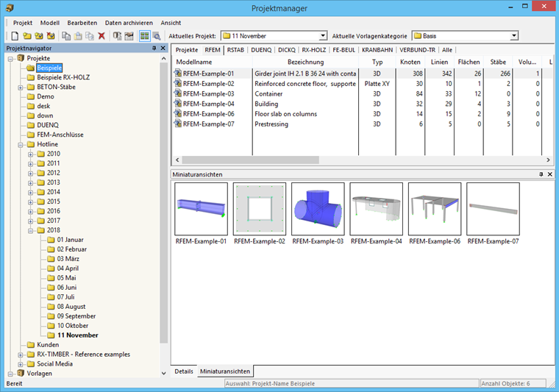The image size is (559, 392).
Task: Click the new model blank page icon
Action: tap(15, 36)
